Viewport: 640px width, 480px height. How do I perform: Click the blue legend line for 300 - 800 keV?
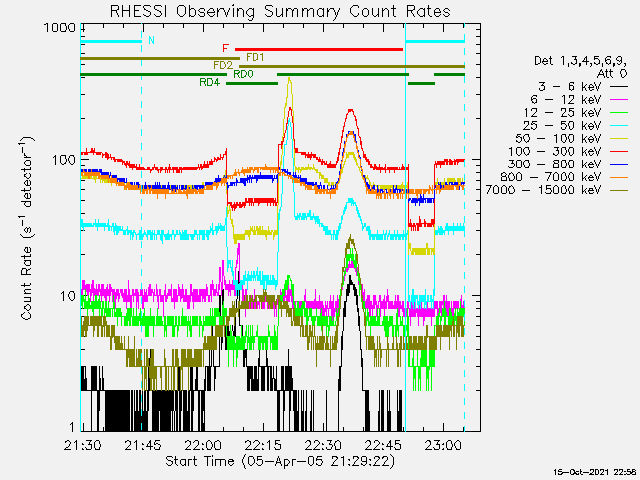619,164
